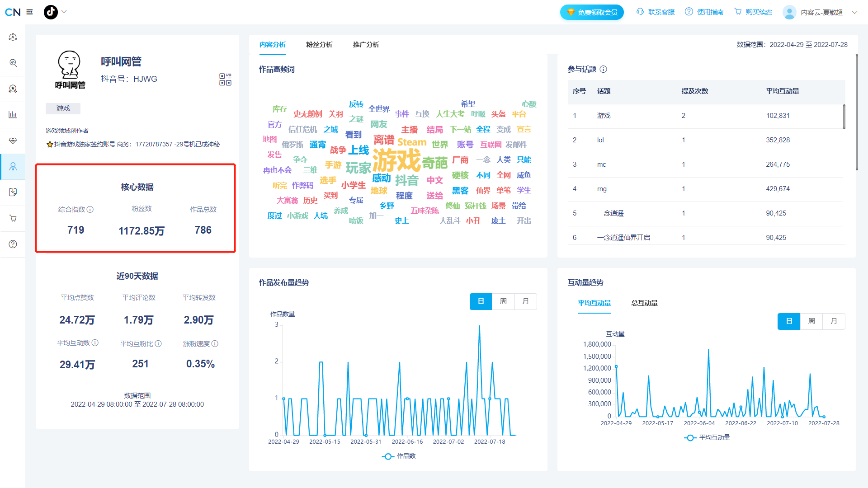Select 周 in 互动量趋势 chart

click(x=811, y=321)
